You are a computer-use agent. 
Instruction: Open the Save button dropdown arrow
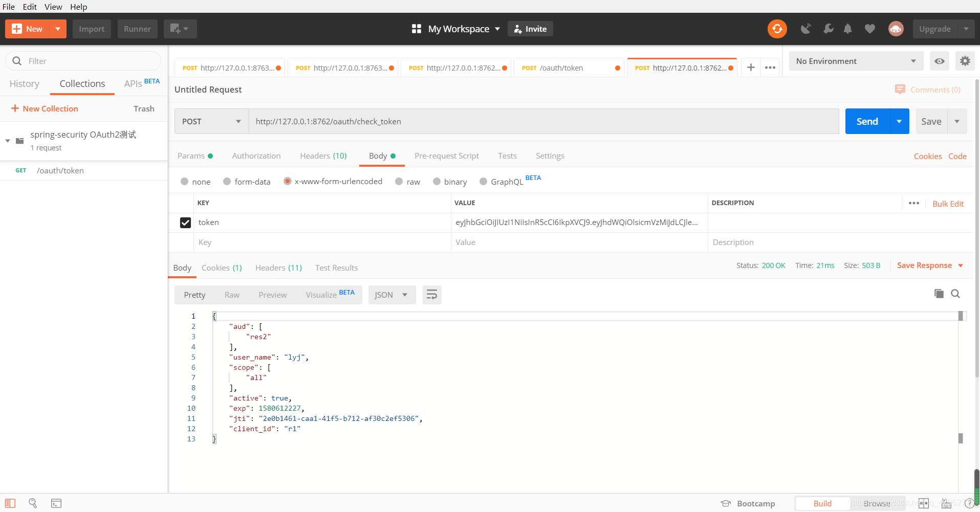tap(957, 121)
